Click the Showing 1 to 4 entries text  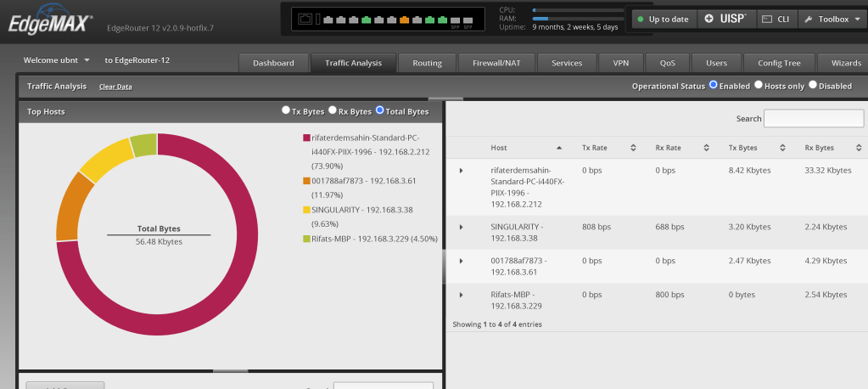coord(497,324)
